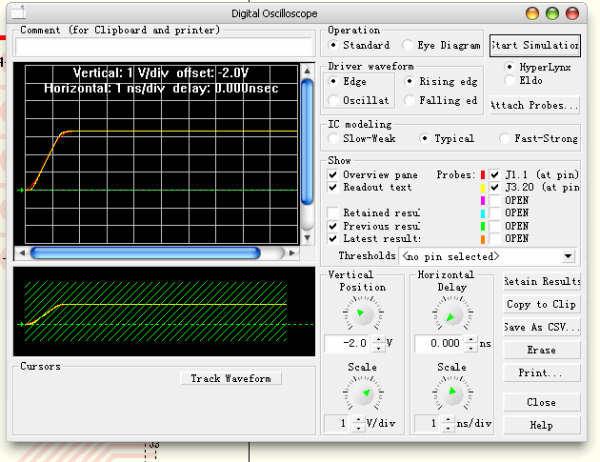Click cyan probe color swatch
This screenshot has width=600, height=462.
tap(483, 213)
